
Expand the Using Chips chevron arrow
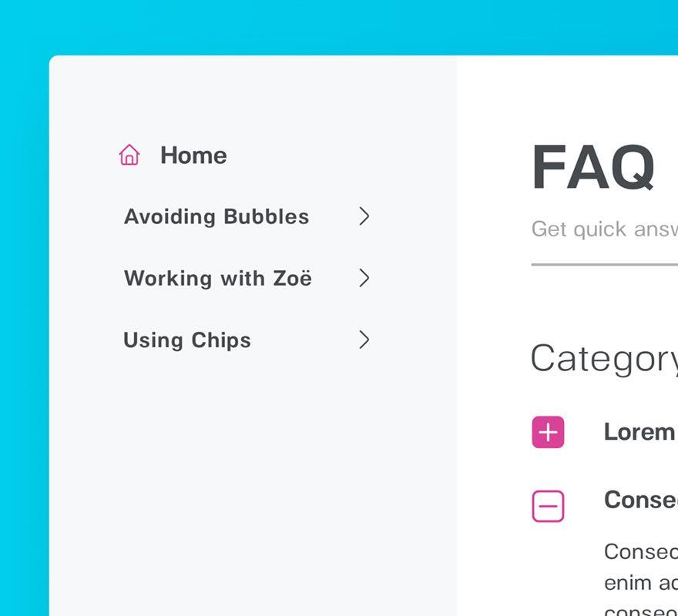pos(364,340)
